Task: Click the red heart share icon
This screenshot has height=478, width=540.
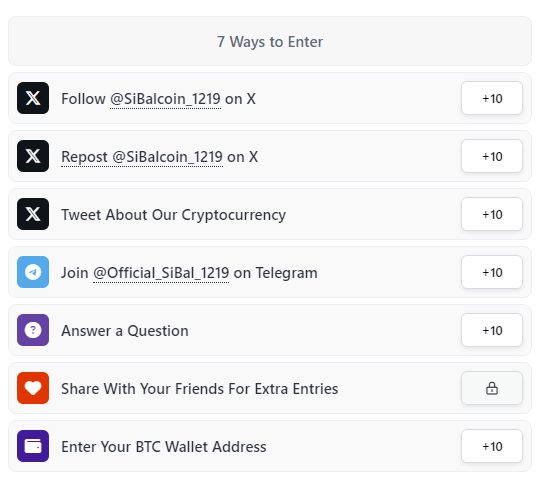Action: pos(33,388)
